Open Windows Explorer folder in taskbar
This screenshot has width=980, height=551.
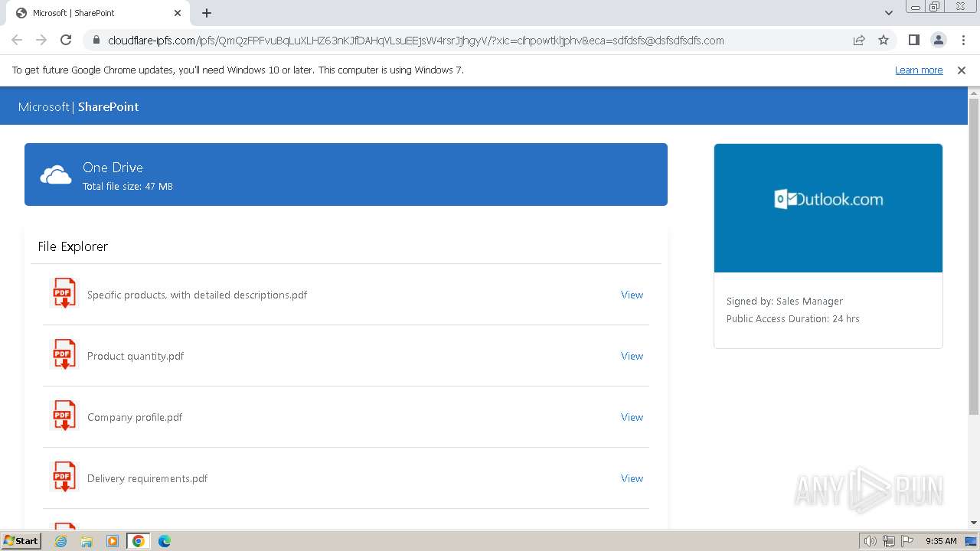click(87, 541)
